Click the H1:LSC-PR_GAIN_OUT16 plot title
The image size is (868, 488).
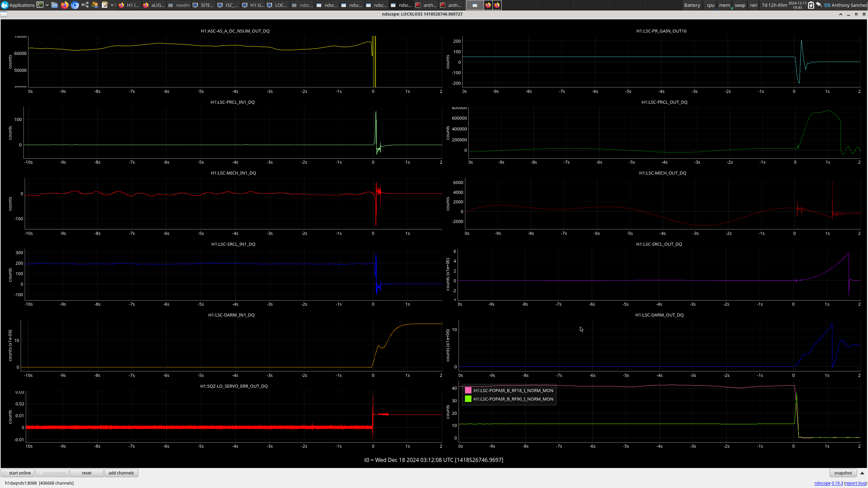tap(661, 31)
